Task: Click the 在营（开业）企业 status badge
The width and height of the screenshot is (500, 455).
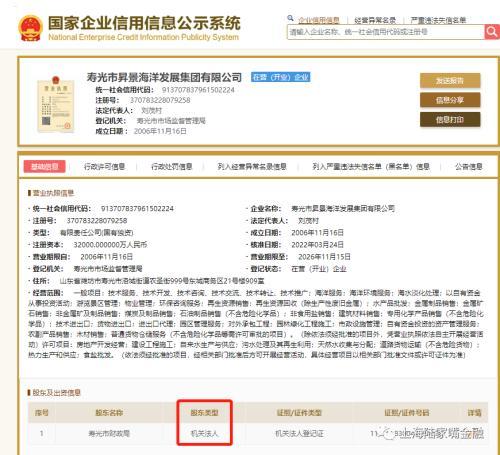Action: coord(280,77)
